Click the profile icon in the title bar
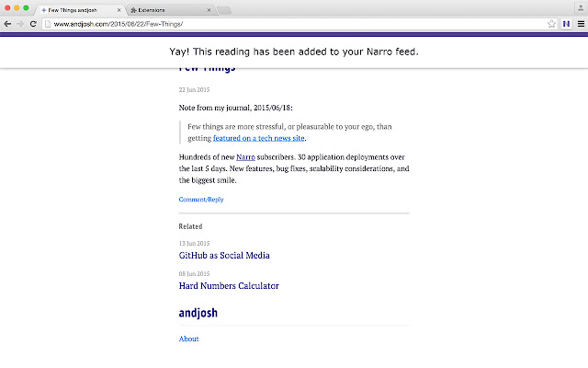Viewport: 588px width, 368px height. pos(581,8)
